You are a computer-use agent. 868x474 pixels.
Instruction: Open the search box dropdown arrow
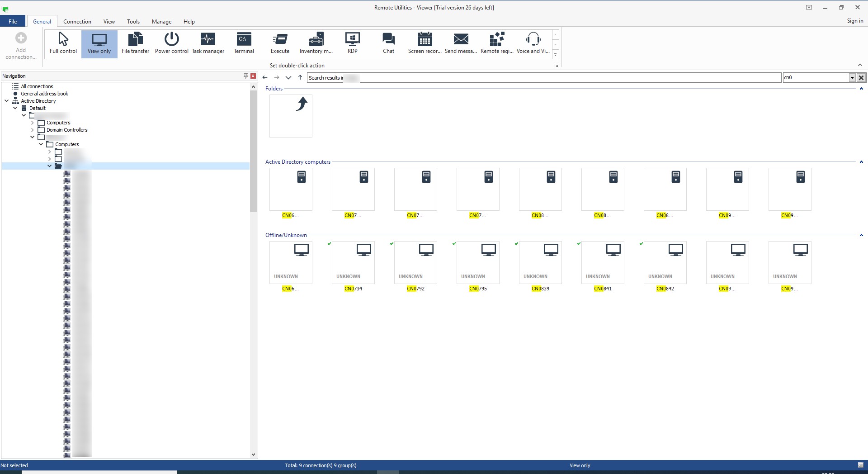click(852, 78)
